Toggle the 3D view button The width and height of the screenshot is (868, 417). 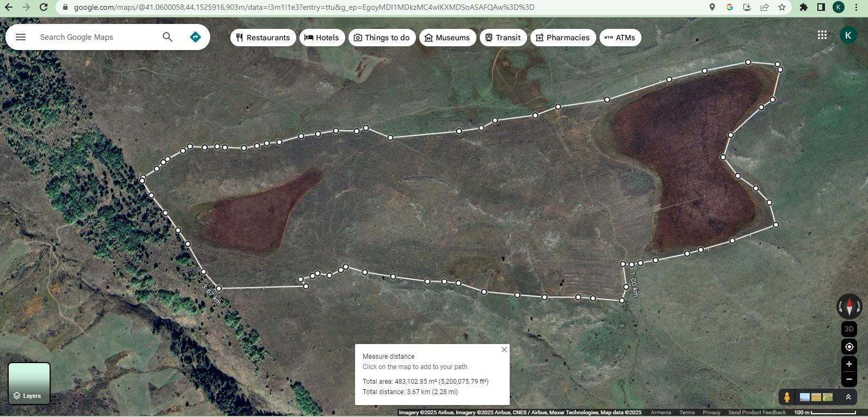pyautogui.click(x=849, y=329)
